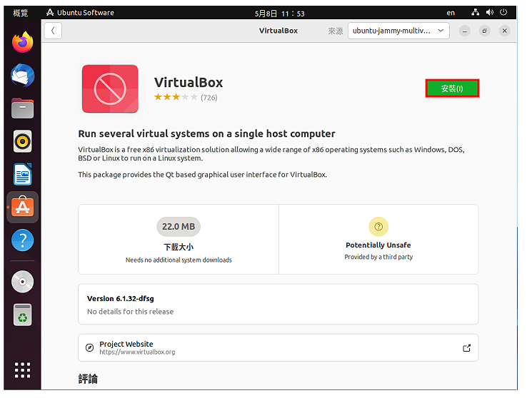
Task: Launch Thunderbird mail from the dock
Action: 22,76
